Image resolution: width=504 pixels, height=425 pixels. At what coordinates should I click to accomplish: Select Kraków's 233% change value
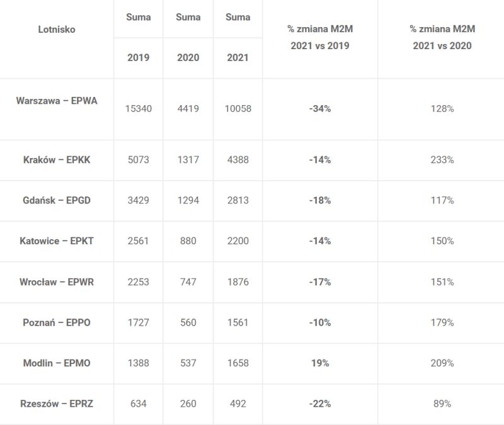point(442,160)
